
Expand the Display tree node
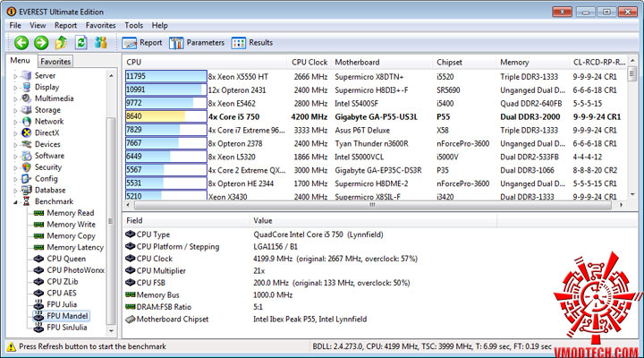pyautogui.click(x=15, y=88)
